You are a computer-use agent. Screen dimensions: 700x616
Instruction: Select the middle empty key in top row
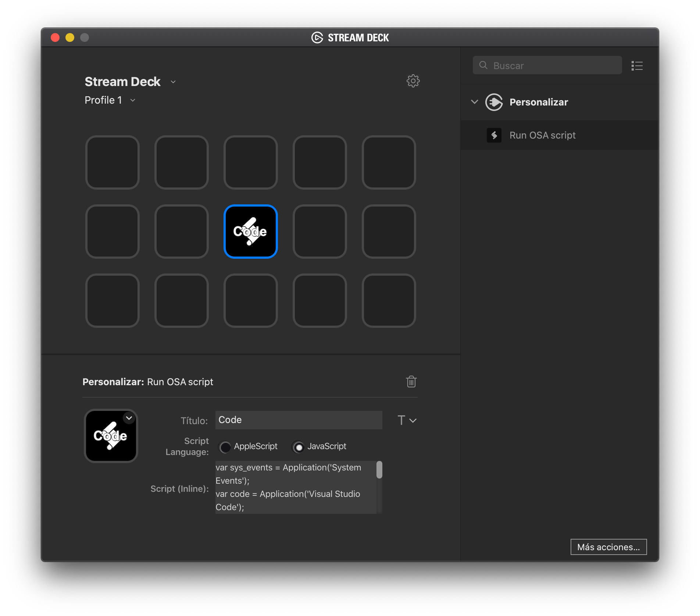(x=251, y=162)
